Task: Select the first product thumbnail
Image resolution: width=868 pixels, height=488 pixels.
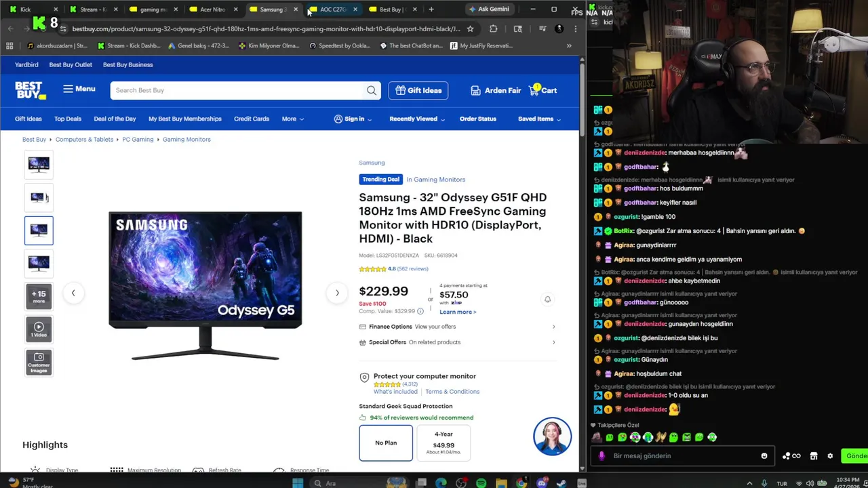Action: (39, 164)
